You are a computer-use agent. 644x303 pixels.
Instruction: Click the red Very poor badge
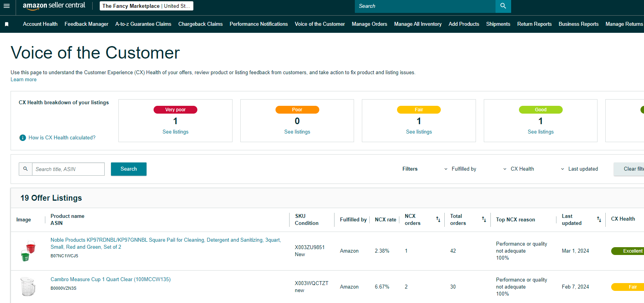pyautogui.click(x=175, y=110)
